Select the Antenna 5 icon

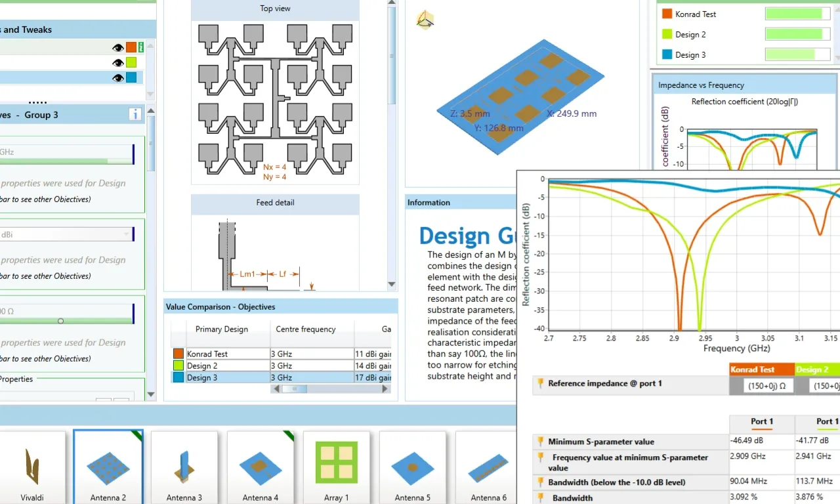[x=412, y=467]
